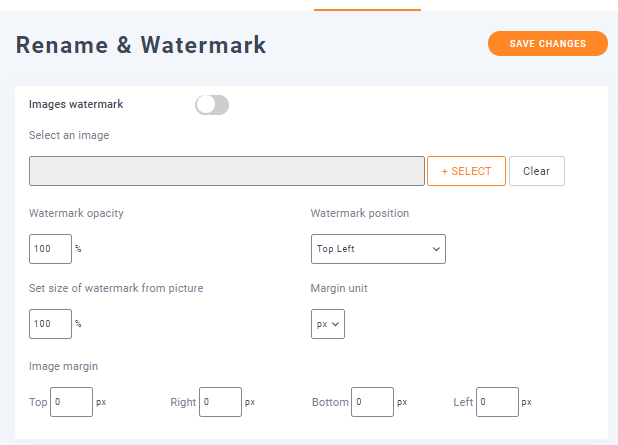Focus the Watermark opacity percentage field
Screen dimensions: 618x445
click(50, 248)
